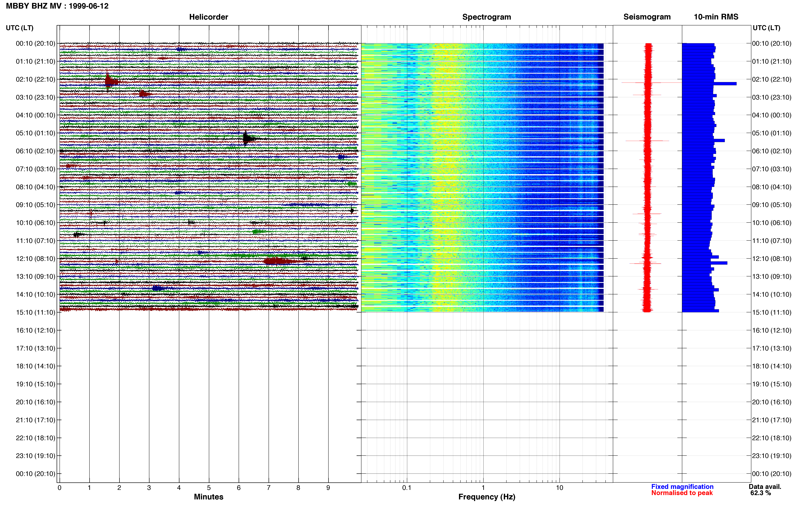Click the '7' tick on the Minutes axis
Viewport: 812px width, 508px height.
(269, 488)
